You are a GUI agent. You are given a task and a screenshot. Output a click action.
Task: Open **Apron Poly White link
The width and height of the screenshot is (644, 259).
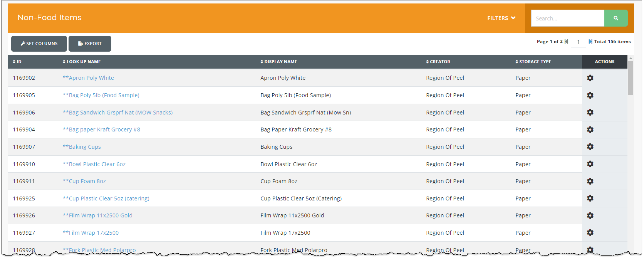click(88, 78)
